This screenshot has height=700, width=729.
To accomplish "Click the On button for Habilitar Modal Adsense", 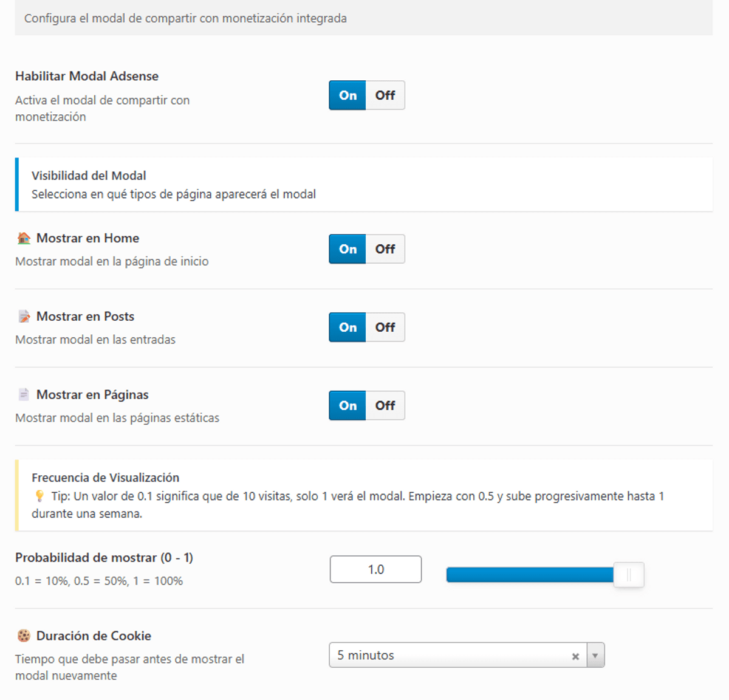I will coord(347,95).
